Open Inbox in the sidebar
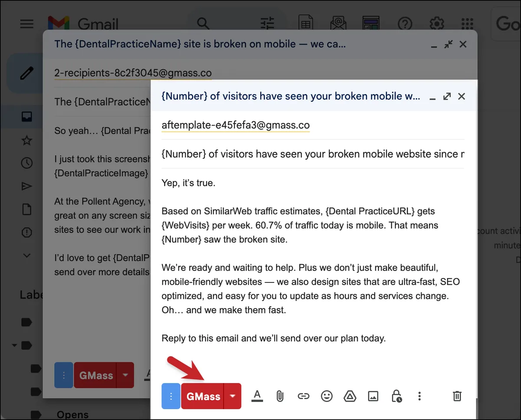521x420 pixels. point(27,117)
